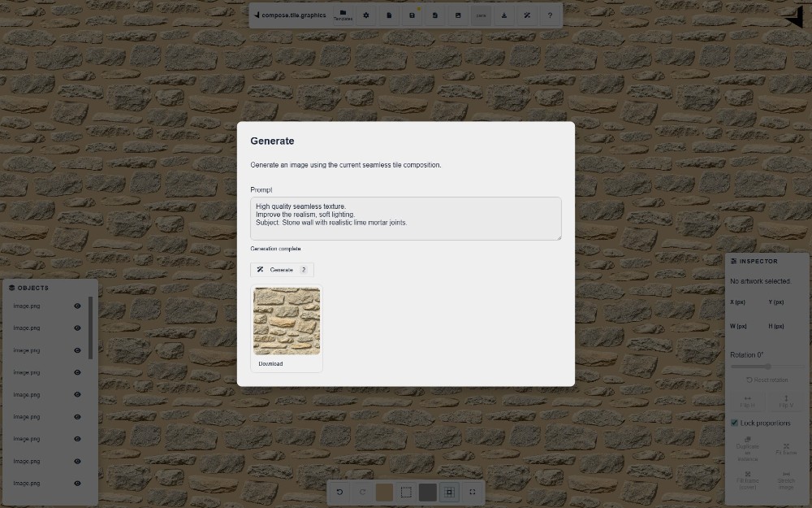The image size is (812, 508).
Task: Toggle the tile grid preview icon
Action: (449, 492)
